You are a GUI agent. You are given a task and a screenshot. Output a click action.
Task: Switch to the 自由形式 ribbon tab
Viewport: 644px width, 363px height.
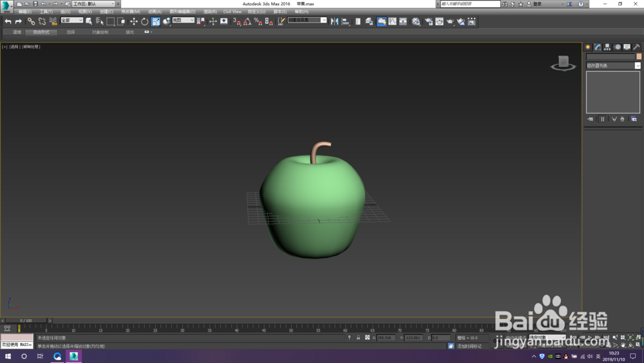click(x=41, y=32)
